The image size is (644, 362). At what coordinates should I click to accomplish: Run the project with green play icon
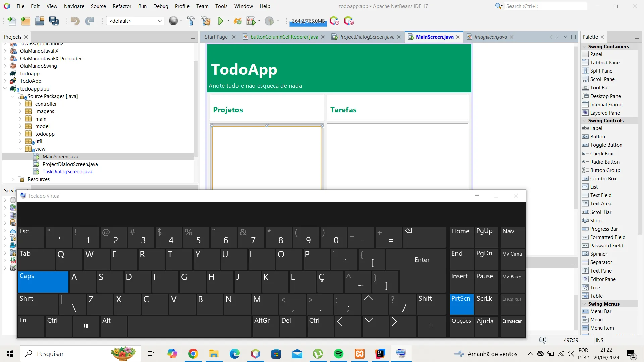(220, 21)
